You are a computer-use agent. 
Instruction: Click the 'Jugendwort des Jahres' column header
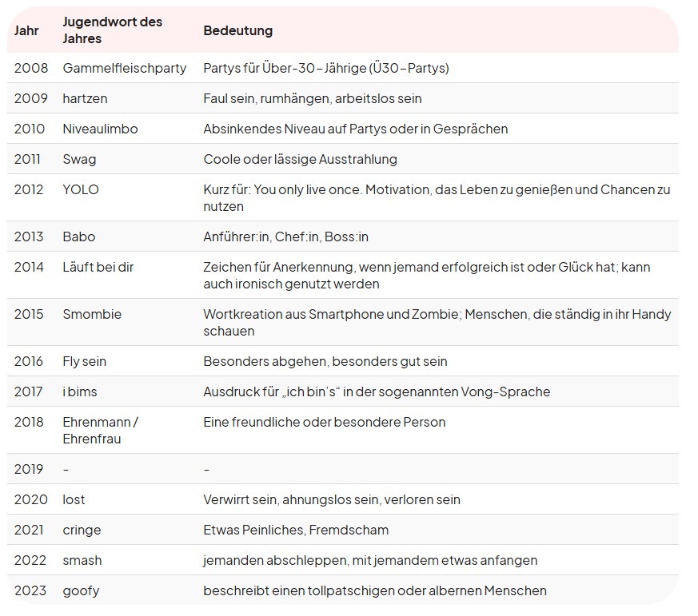coord(112,30)
